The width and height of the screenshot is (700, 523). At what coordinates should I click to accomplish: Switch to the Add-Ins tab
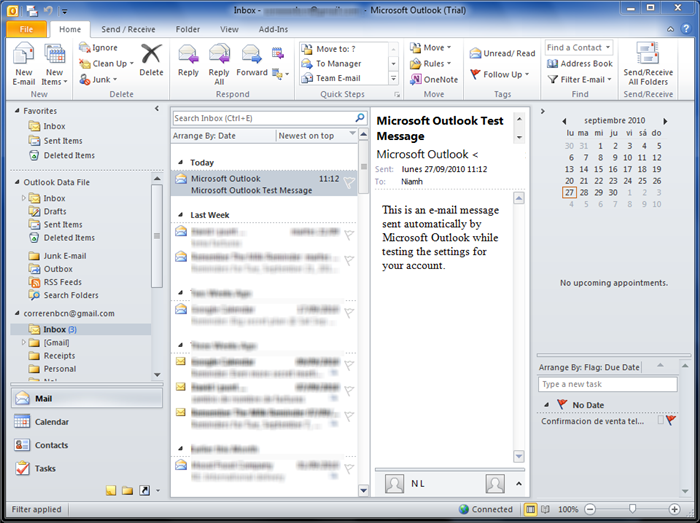(x=273, y=29)
